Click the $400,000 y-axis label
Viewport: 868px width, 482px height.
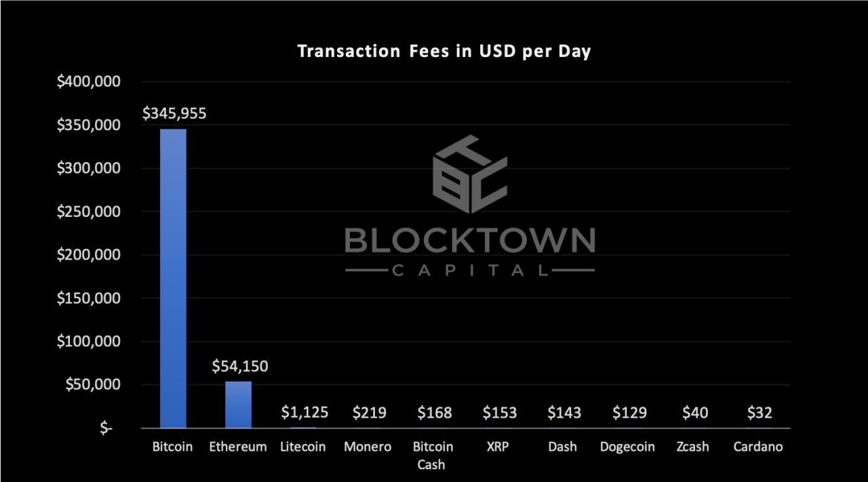click(89, 82)
